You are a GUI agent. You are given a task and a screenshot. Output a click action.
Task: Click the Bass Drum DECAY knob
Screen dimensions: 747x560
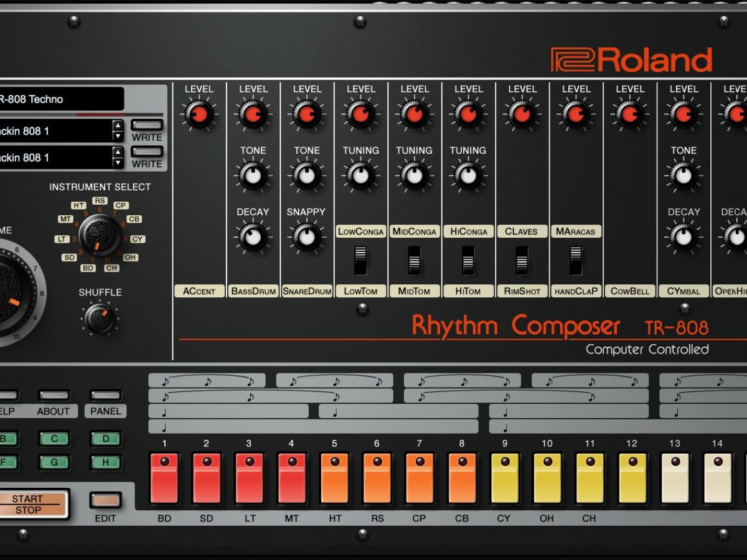[x=253, y=237]
